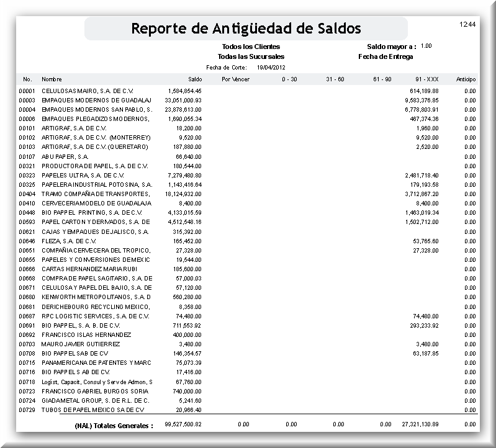The image size is (496, 448).
Task: Click FRANCISCO GABRIEL BURGOS SORIA
Action: 95,392
